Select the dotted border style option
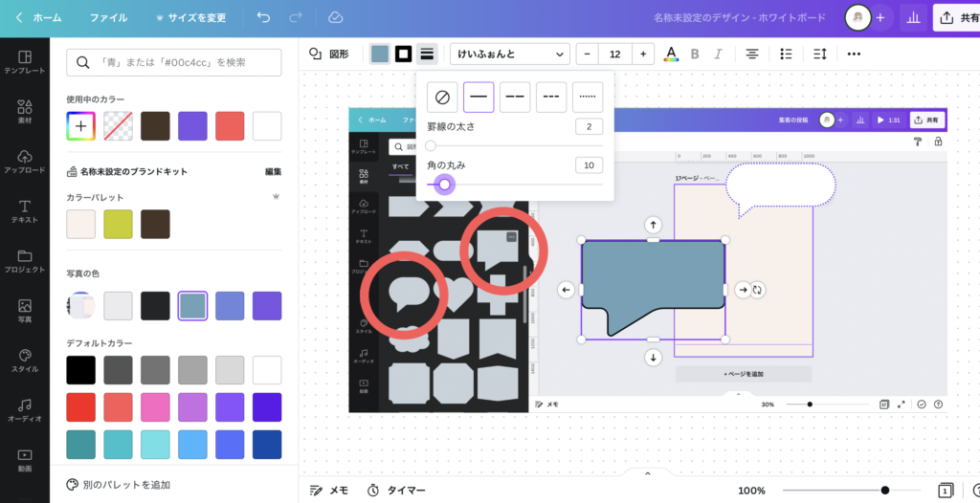 pyautogui.click(x=587, y=97)
